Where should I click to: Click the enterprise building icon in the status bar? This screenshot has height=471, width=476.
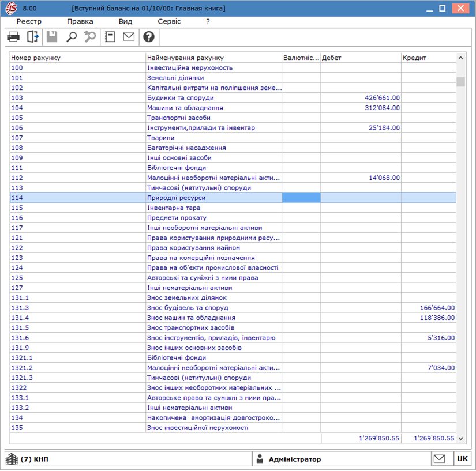click(x=12, y=459)
